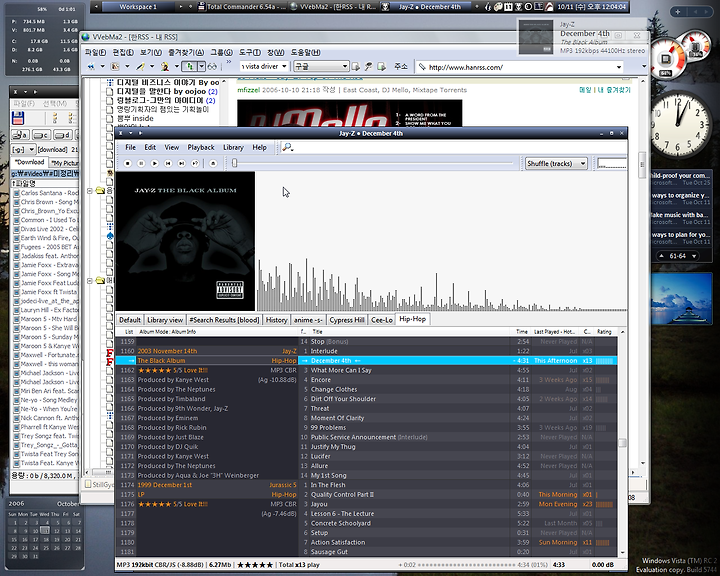Open the #Search Results [blood] tab
The width and height of the screenshot is (720, 576).
point(224,320)
